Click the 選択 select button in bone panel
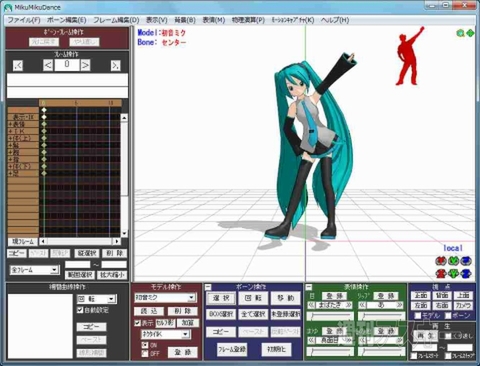Screen dimensions: 480x366 [x=221, y=298]
